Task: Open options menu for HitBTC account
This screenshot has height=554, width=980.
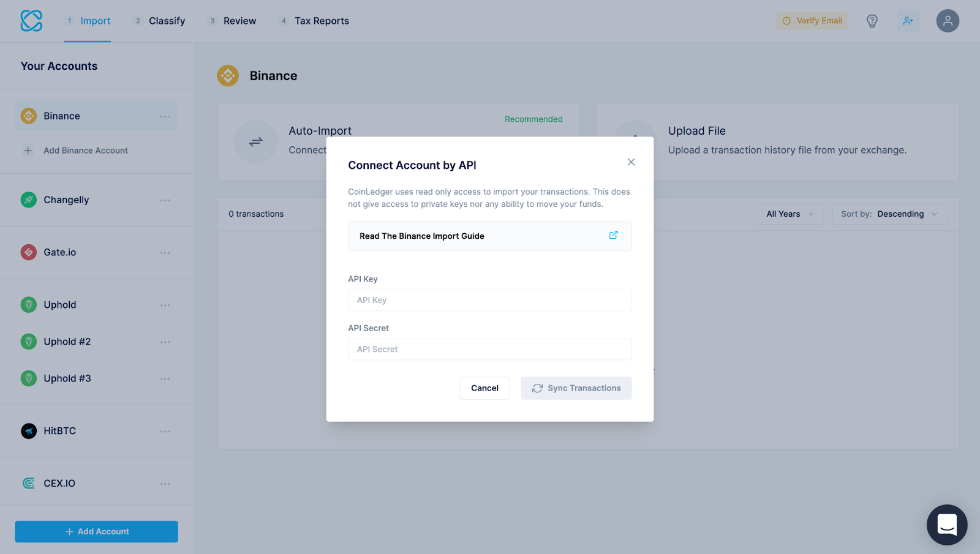Action: [165, 432]
